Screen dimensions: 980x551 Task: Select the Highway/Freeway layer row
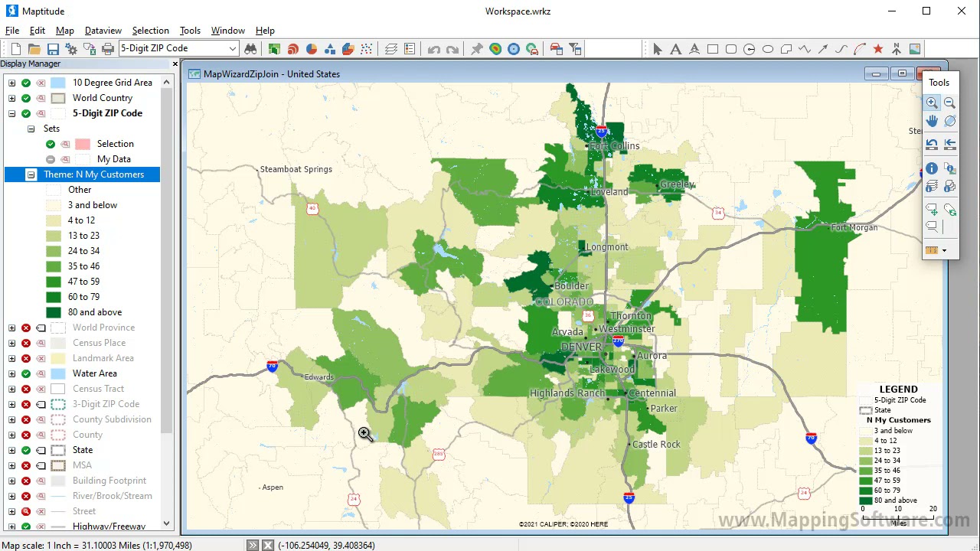[x=109, y=527]
